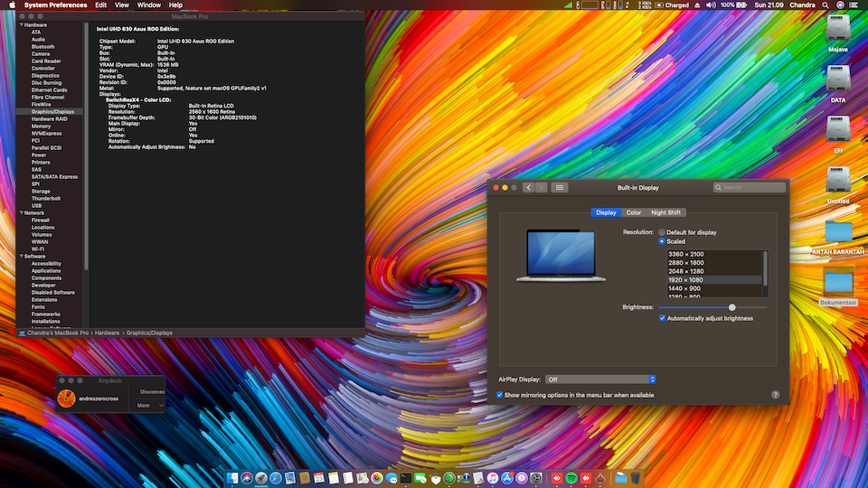Open the AirPlay Display dropdown
Viewport: 868px width, 488px height.
tap(600, 380)
